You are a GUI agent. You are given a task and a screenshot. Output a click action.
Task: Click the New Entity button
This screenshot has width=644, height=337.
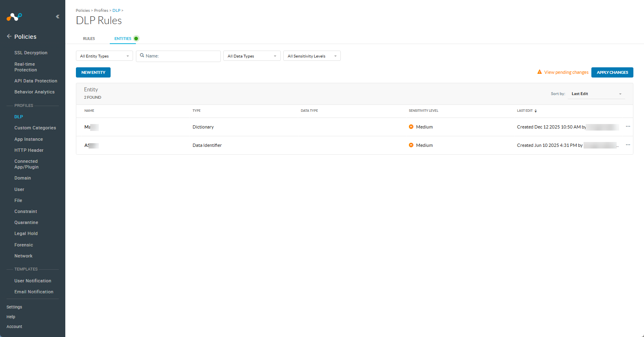coord(93,72)
